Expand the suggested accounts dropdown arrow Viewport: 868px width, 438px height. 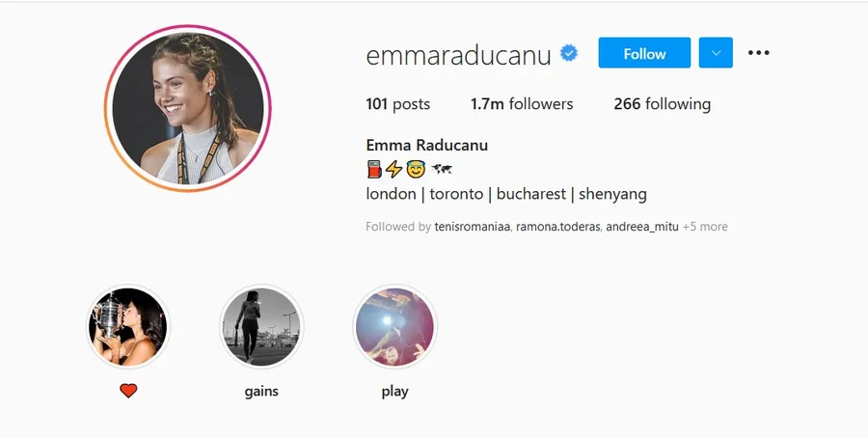click(x=716, y=53)
